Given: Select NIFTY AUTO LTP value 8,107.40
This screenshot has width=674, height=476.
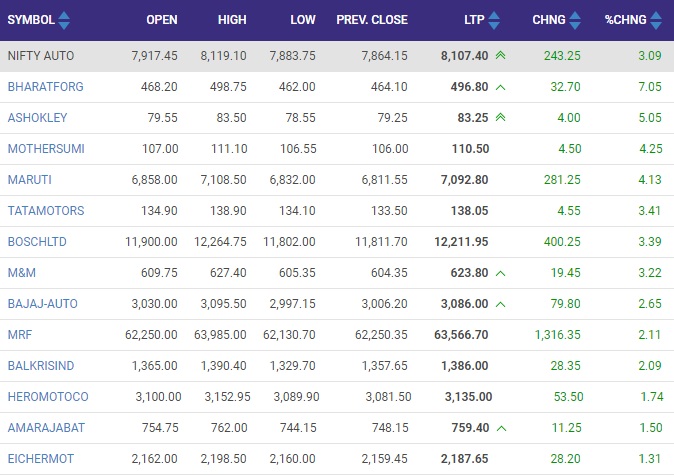Looking at the screenshot, I should pos(465,56).
